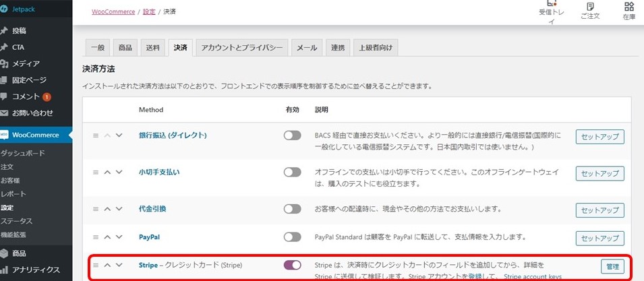
Task: Move 小切手支払い down with the down arrow
Action: click(119, 173)
